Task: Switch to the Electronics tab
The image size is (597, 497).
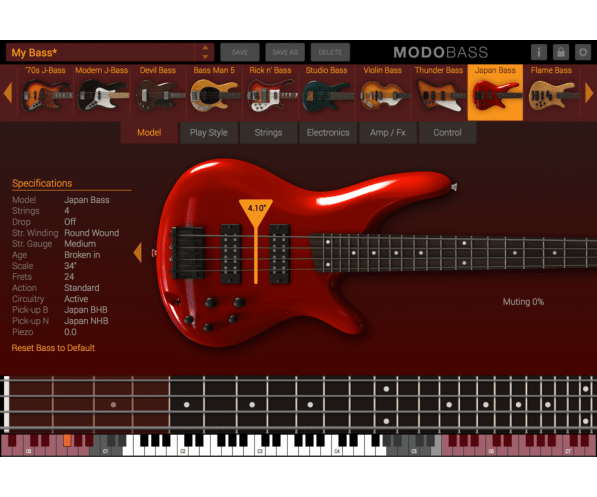Action: click(328, 133)
